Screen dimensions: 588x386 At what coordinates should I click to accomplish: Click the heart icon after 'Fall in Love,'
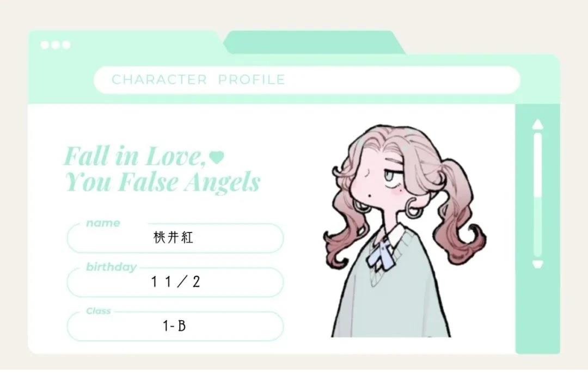click(x=216, y=157)
